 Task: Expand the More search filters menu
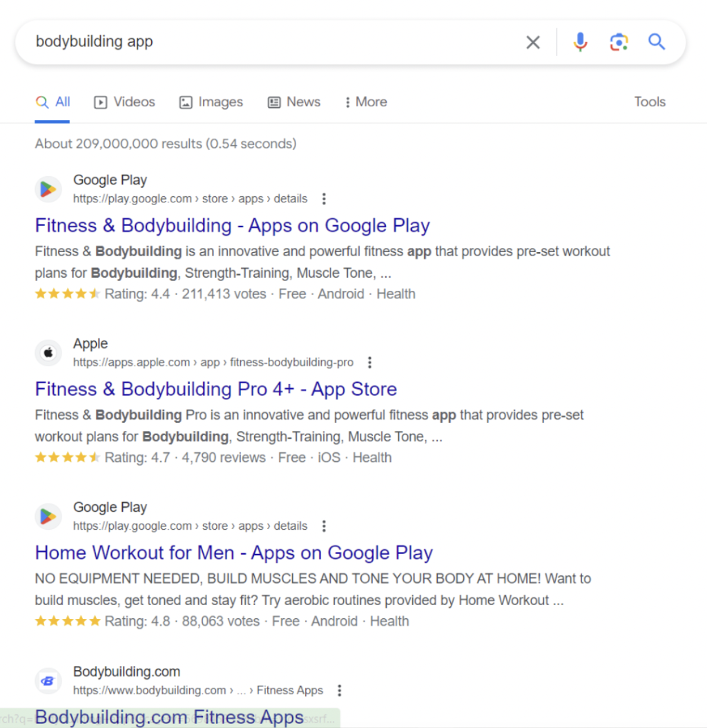click(x=366, y=102)
